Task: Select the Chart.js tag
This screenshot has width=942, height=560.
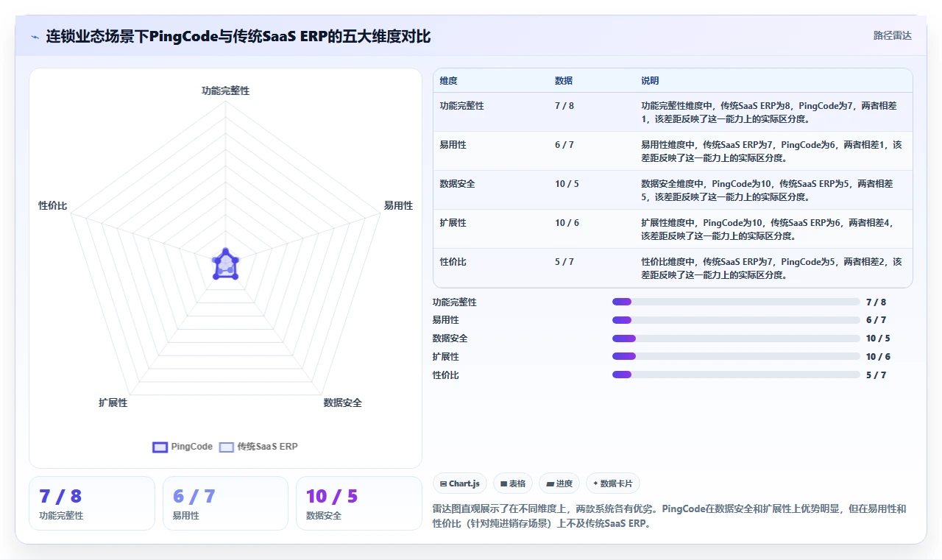Action: (459, 483)
